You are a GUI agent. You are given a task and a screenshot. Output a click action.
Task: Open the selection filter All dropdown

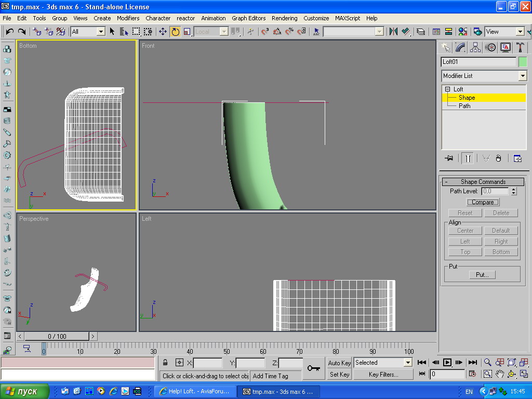88,32
